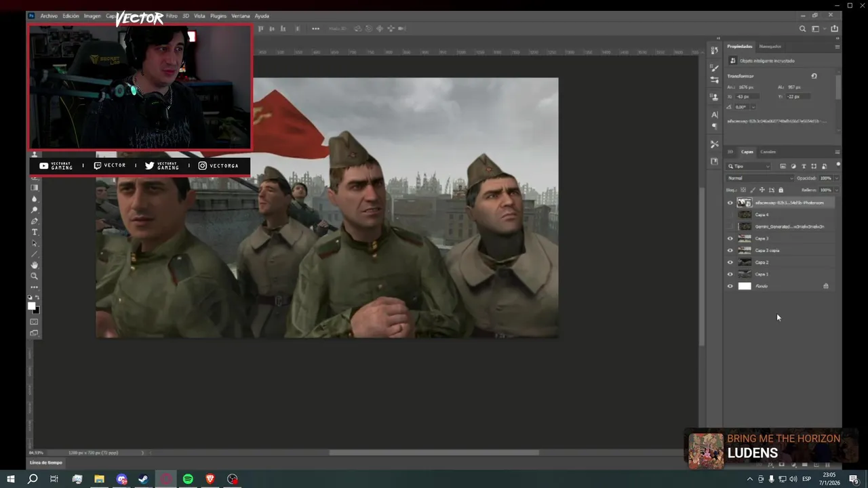This screenshot has height=488, width=868.
Task: Open the History panel icon
Action: [714, 51]
